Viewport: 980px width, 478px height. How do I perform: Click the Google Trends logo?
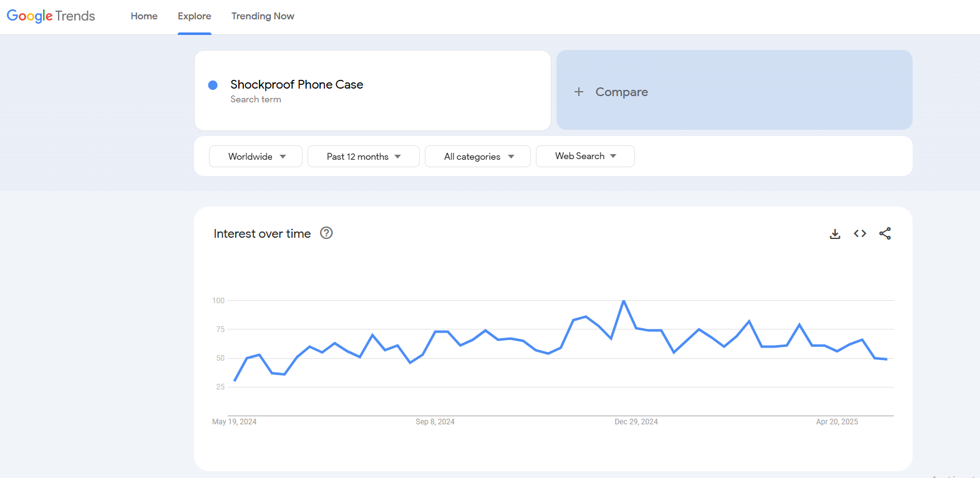coord(51,16)
